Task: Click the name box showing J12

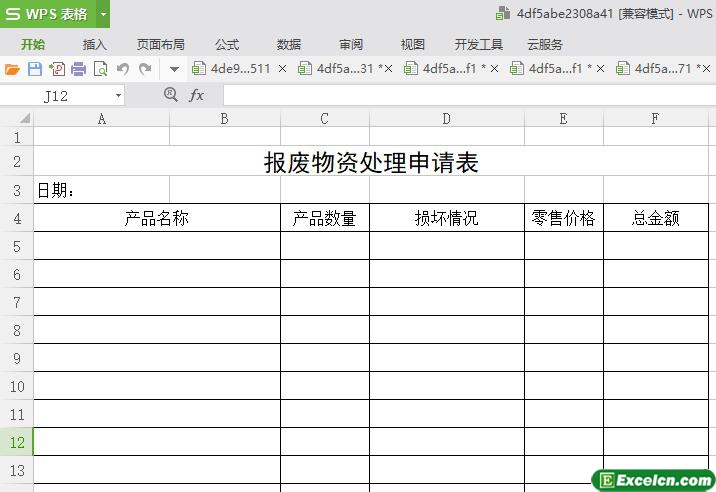Action: click(56, 96)
